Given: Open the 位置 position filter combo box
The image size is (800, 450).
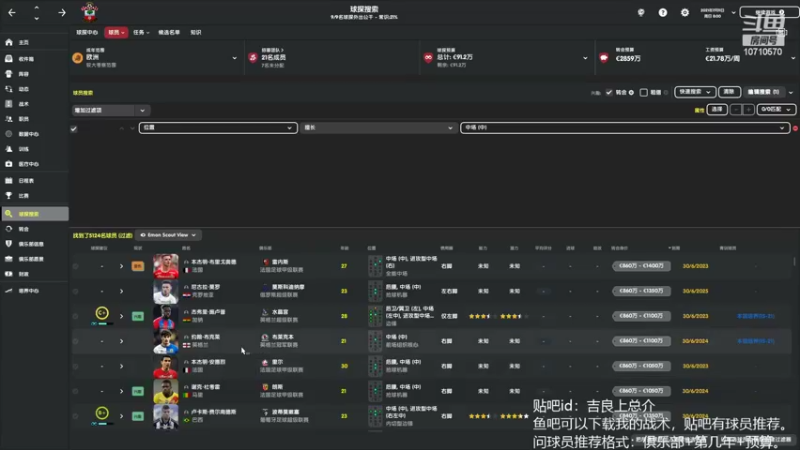Looking at the screenshot, I should [x=218, y=128].
